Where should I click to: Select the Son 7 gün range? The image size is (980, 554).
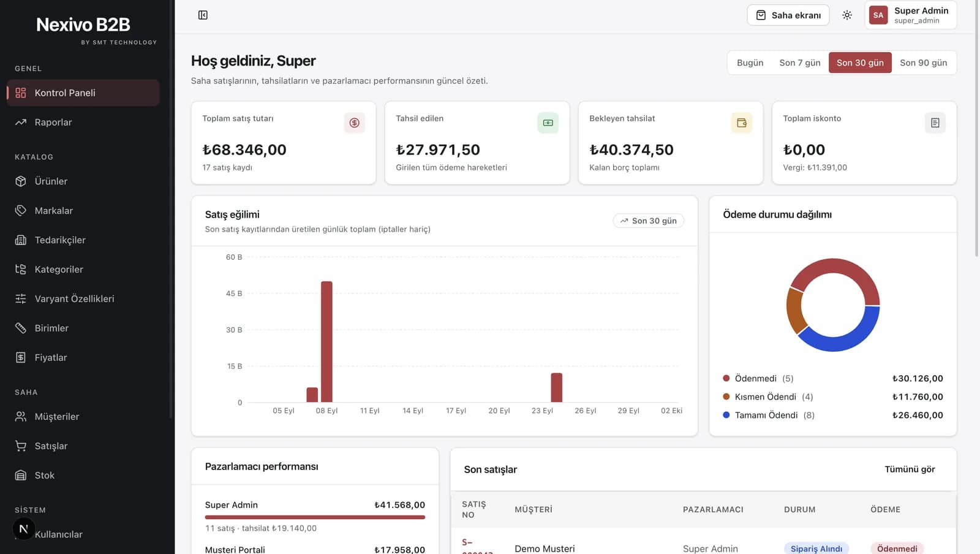799,63
